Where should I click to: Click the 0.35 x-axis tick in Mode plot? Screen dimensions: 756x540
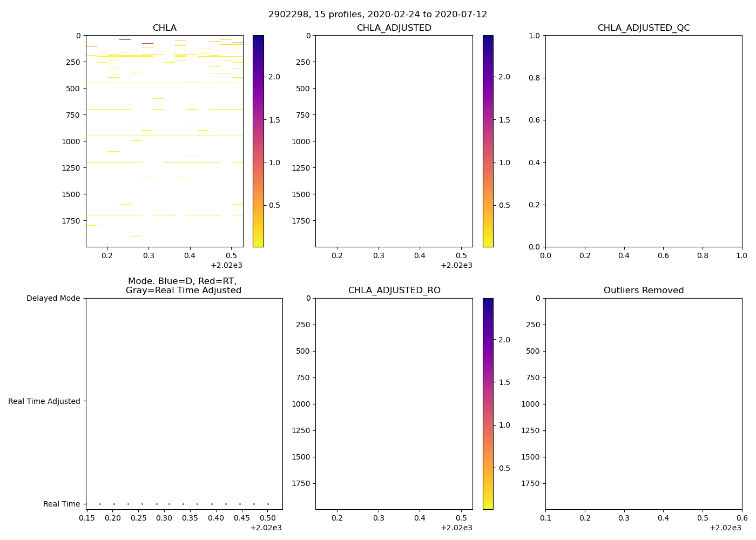[190, 518]
